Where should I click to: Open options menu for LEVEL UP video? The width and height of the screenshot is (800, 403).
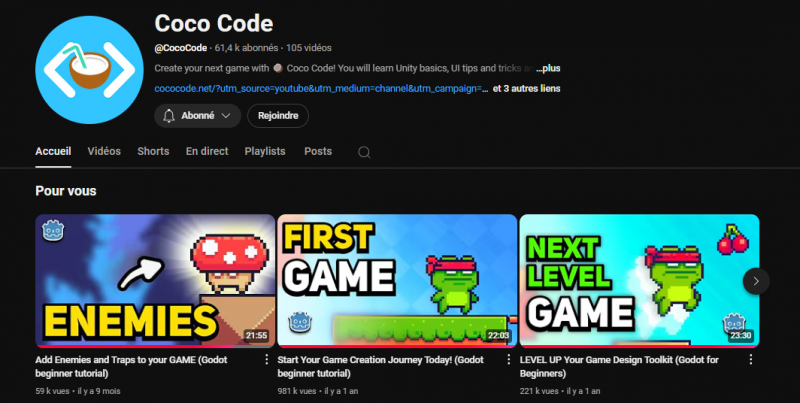click(750, 360)
